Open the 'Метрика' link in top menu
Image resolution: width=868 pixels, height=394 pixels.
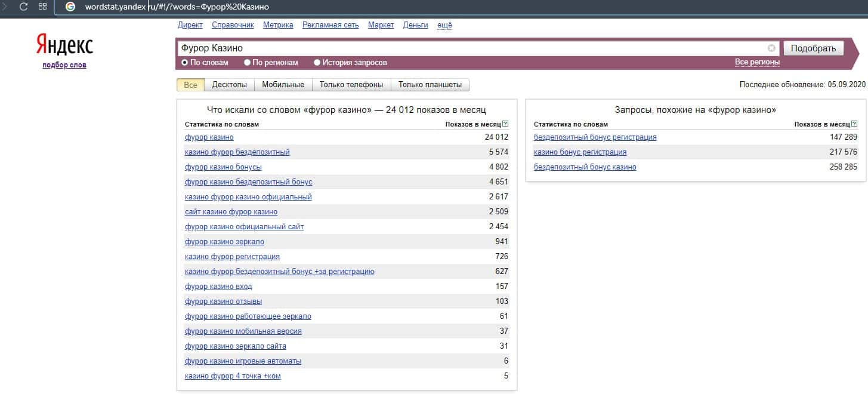(278, 24)
